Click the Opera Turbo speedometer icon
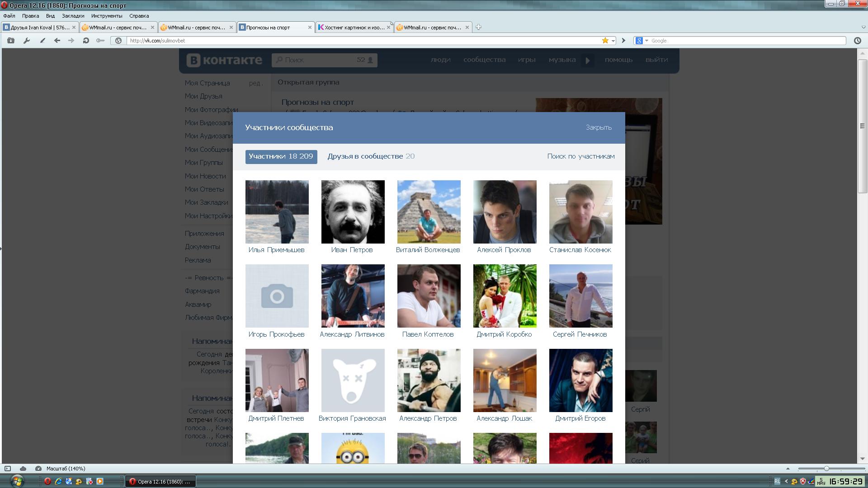 point(38,469)
